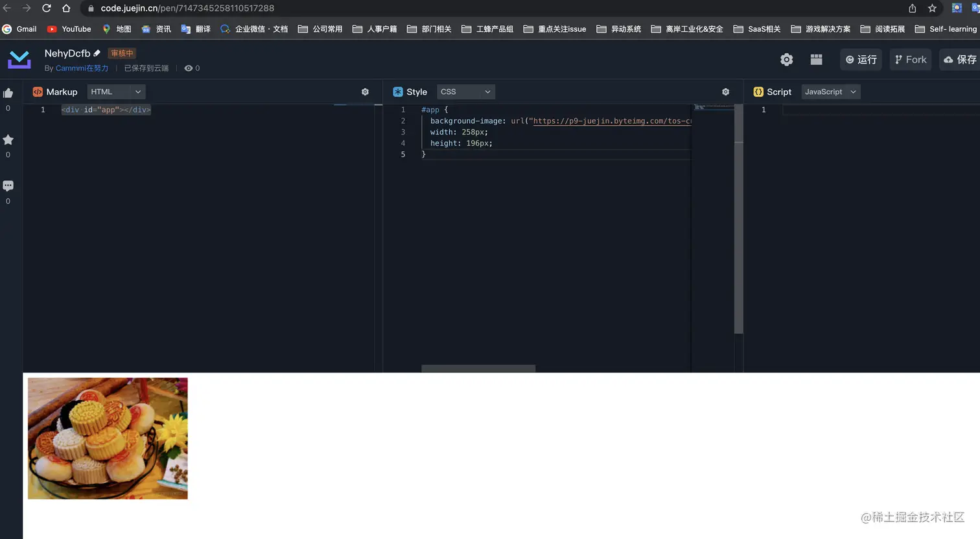This screenshot has height=539, width=980.
Task: Open YouTube bookmark
Action: click(x=69, y=29)
